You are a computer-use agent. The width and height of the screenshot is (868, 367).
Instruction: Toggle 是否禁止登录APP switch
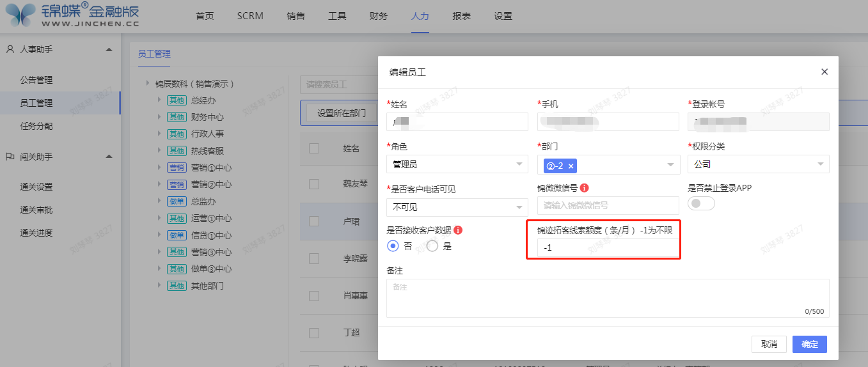701,203
